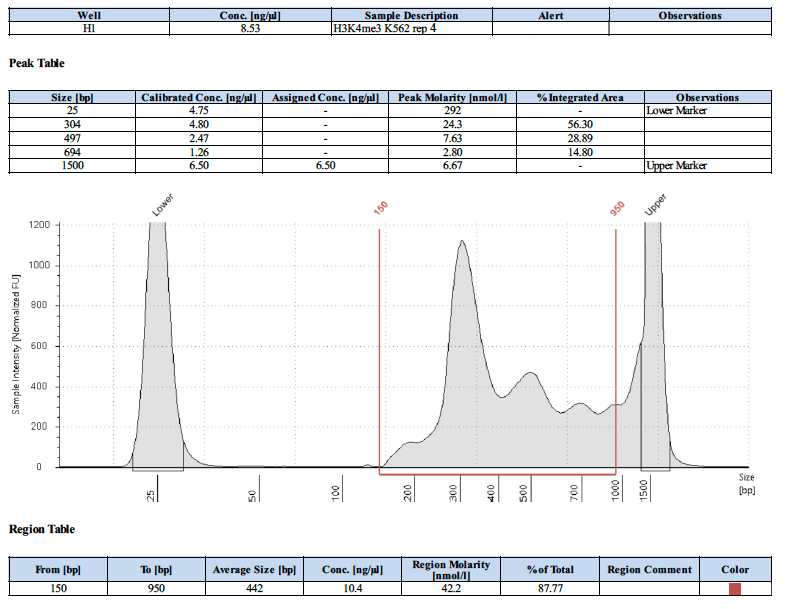Select integrated area value 28.89
The width and height of the screenshot is (786, 609).
[580, 138]
